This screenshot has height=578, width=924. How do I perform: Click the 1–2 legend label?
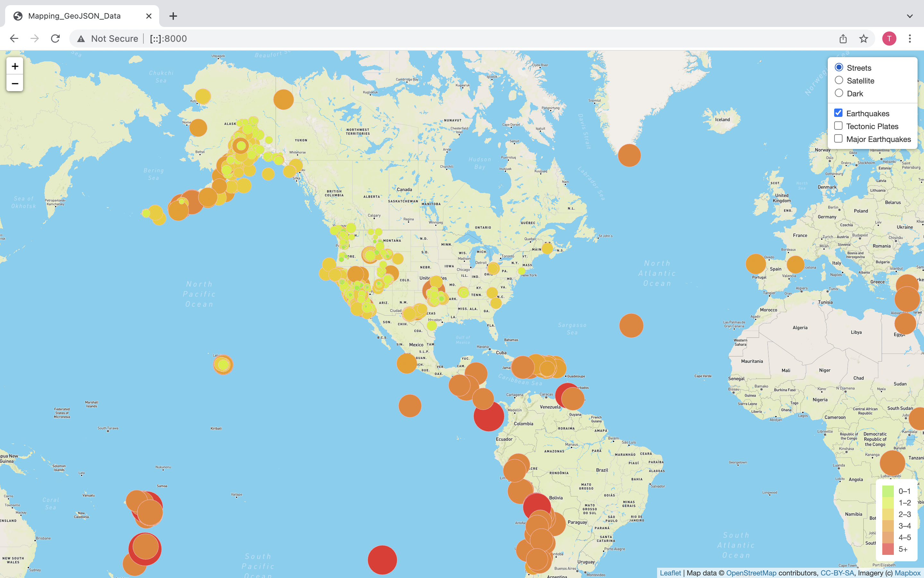coord(904,503)
